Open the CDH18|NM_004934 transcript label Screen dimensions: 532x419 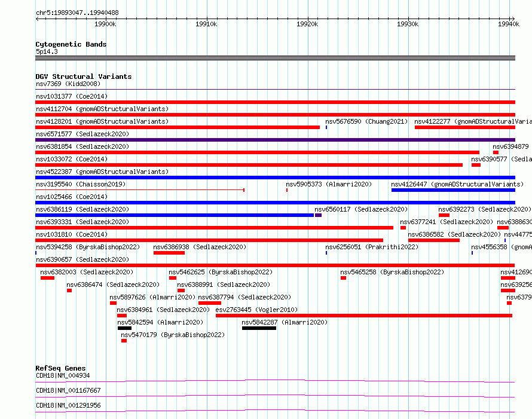(x=63, y=375)
